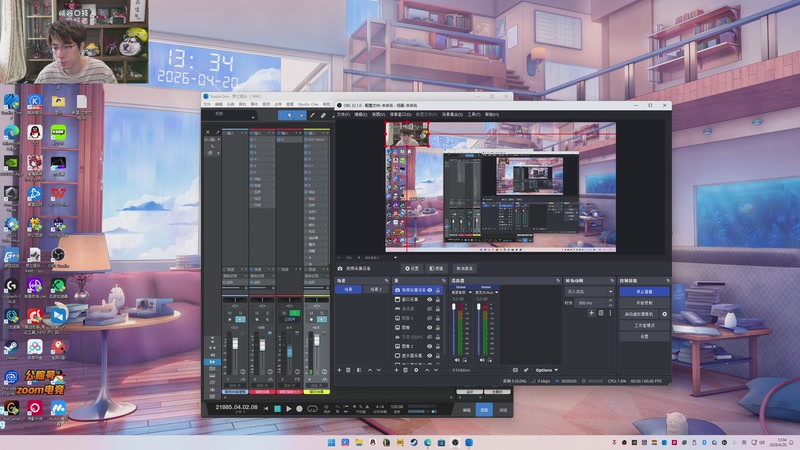Open scene filters icon in scenes toolbar
The image size is (800, 450).
tap(359, 370)
